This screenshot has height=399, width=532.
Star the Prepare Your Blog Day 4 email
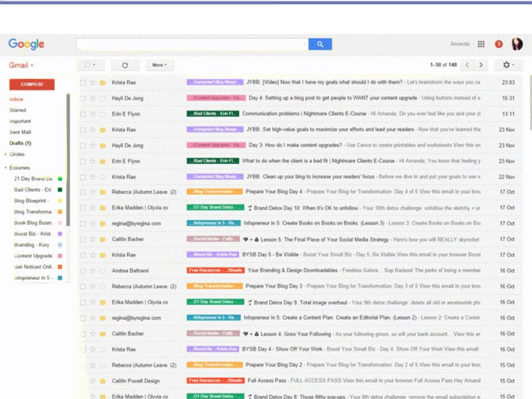[92, 192]
